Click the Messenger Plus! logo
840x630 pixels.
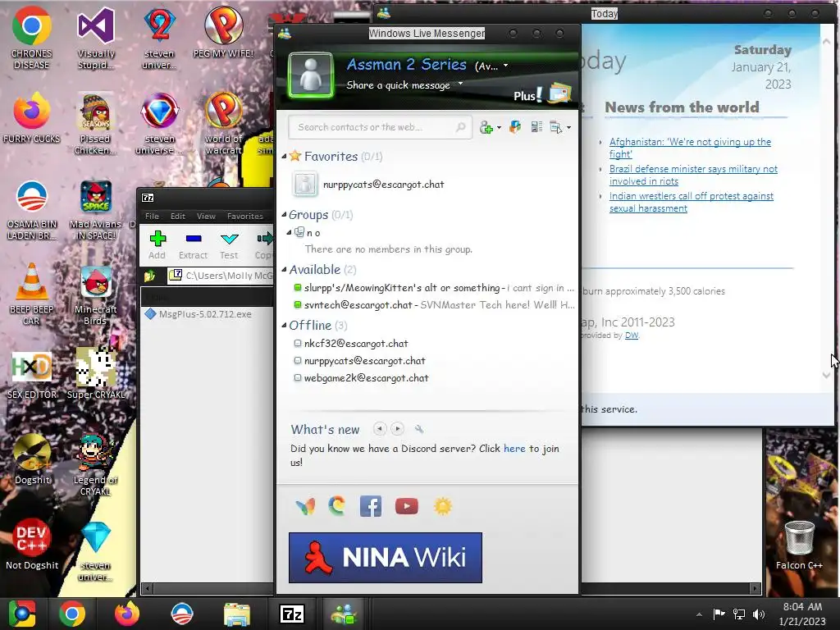coord(527,95)
